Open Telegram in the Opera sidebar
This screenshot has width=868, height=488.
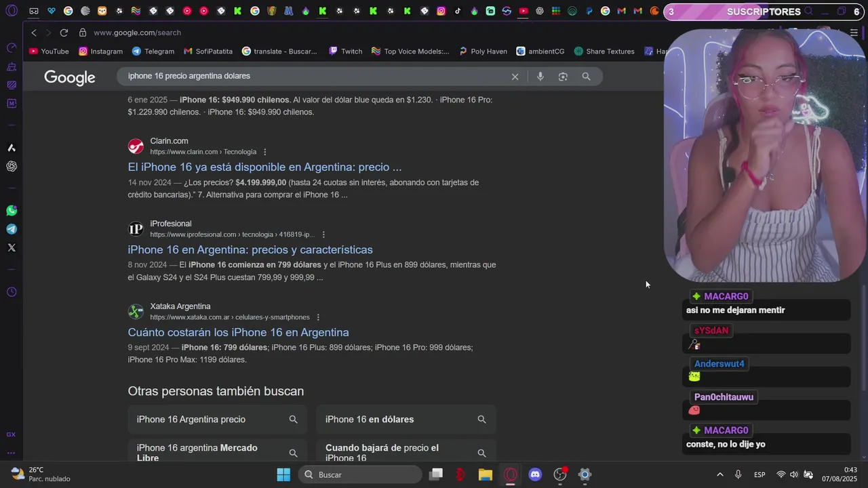pyautogui.click(x=12, y=229)
